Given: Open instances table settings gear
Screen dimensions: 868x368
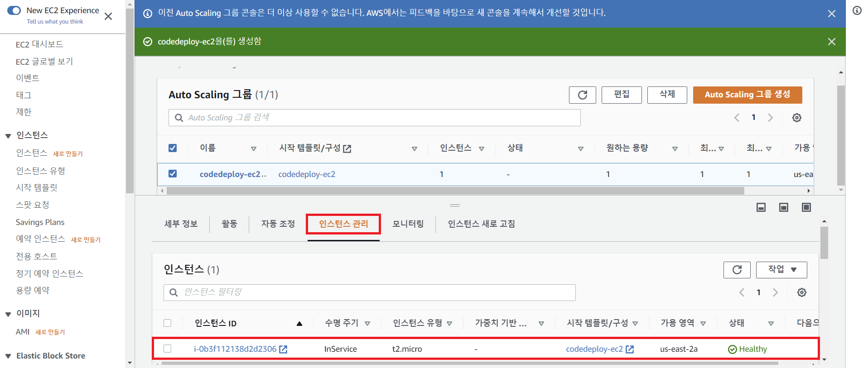Looking at the screenshot, I should (x=802, y=292).
